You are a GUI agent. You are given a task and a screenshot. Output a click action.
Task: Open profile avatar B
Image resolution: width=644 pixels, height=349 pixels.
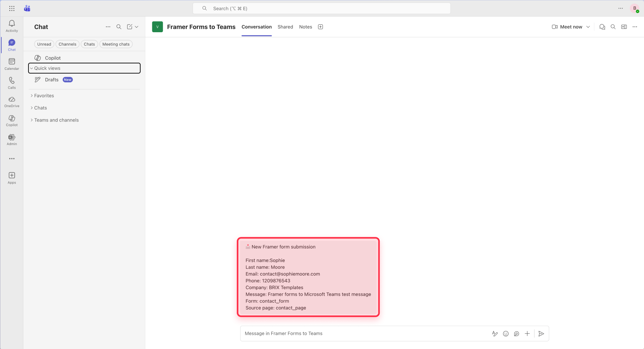point(635,8)
